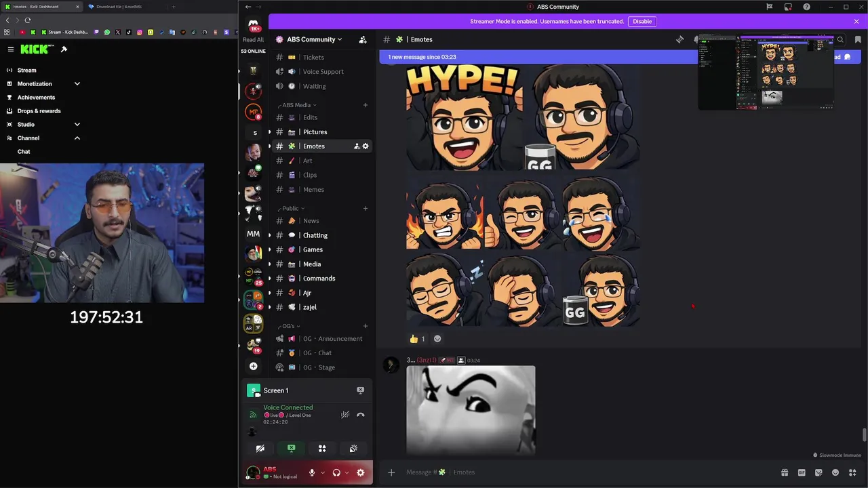The width and height of the screenshot is (868, 488).
Task: Open the Commands channel
Action: coord(321,279)
